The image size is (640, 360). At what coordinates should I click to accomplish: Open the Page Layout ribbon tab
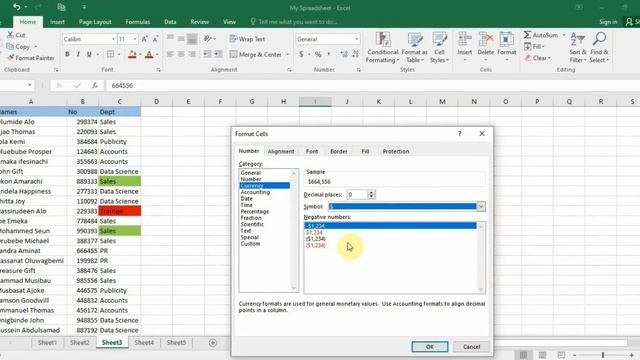pyautogui.click(x=95, y=22)
